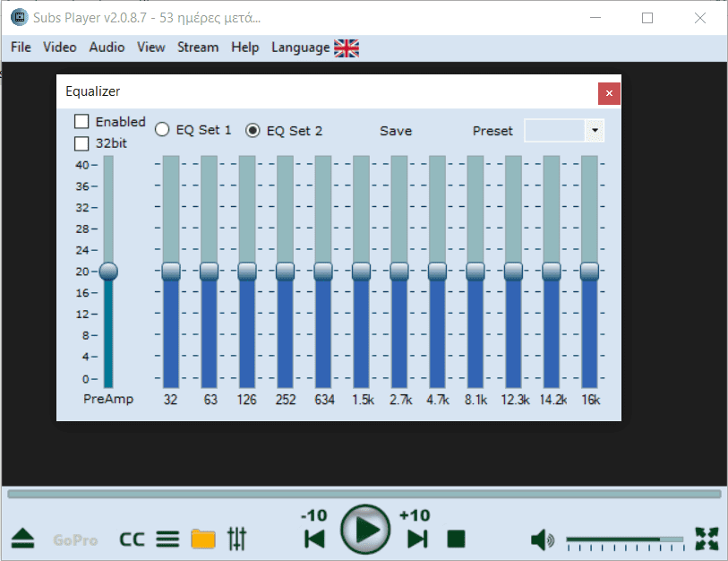Click the UK flag language icon
Viewport: 728px width, 561px height.
pos(347,47)
